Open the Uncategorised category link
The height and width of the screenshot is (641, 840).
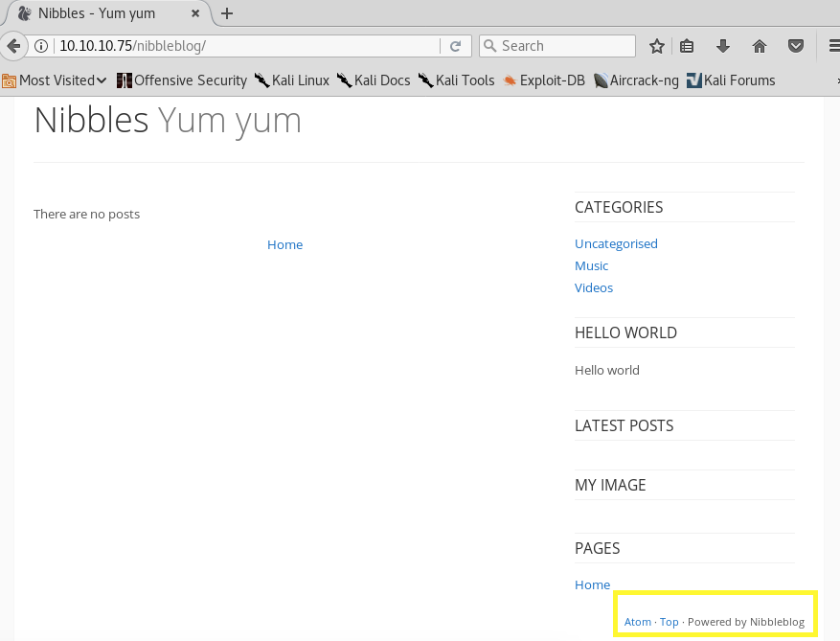click(616, 243)
